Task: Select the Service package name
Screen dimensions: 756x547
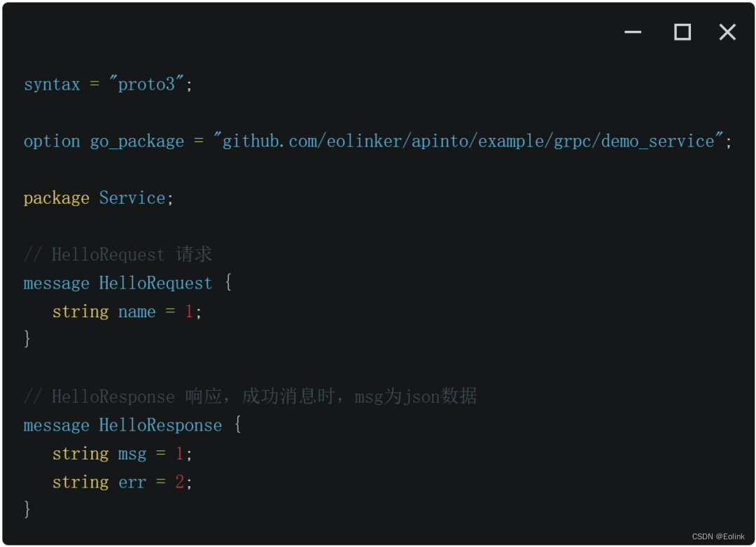Action: click(132, 198)
